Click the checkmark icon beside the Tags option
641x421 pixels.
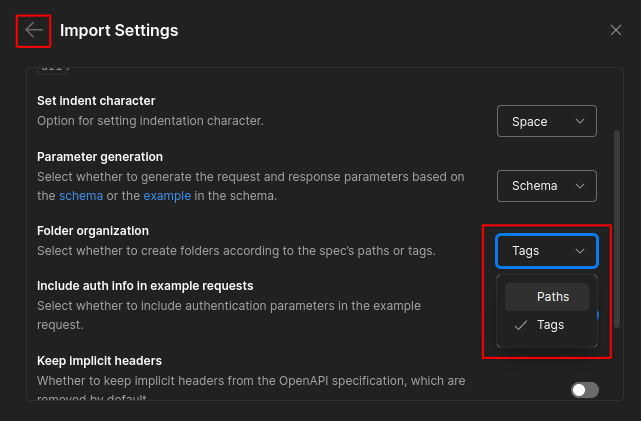coord(520,325)
